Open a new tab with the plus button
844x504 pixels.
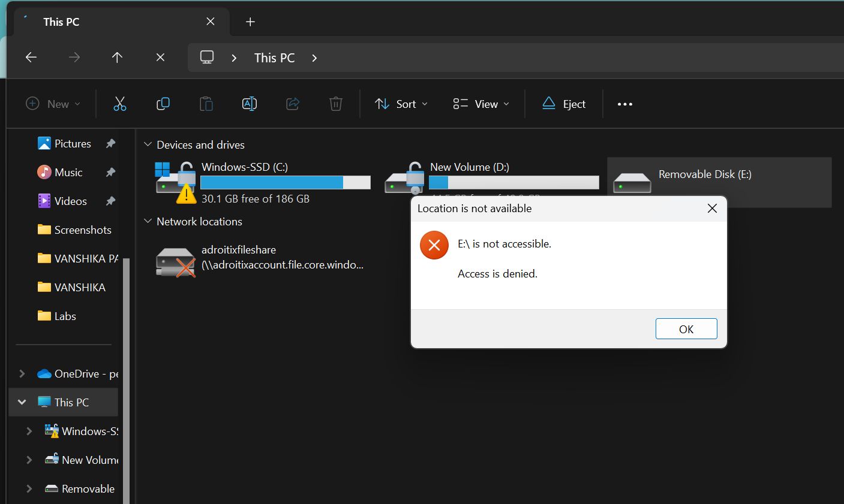click(x=250, y=22)
